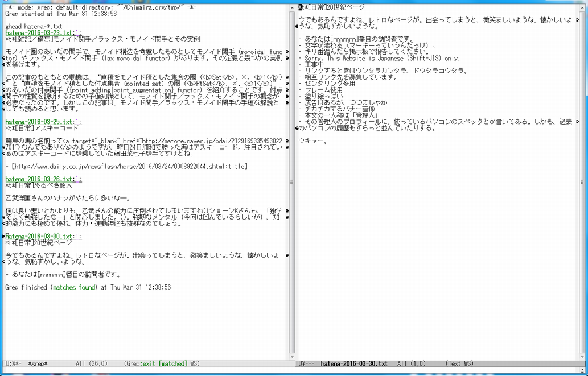Click the current-match arrow in left fringe
The height and width of the screenshot is (376, 588).
coord(3,236)
